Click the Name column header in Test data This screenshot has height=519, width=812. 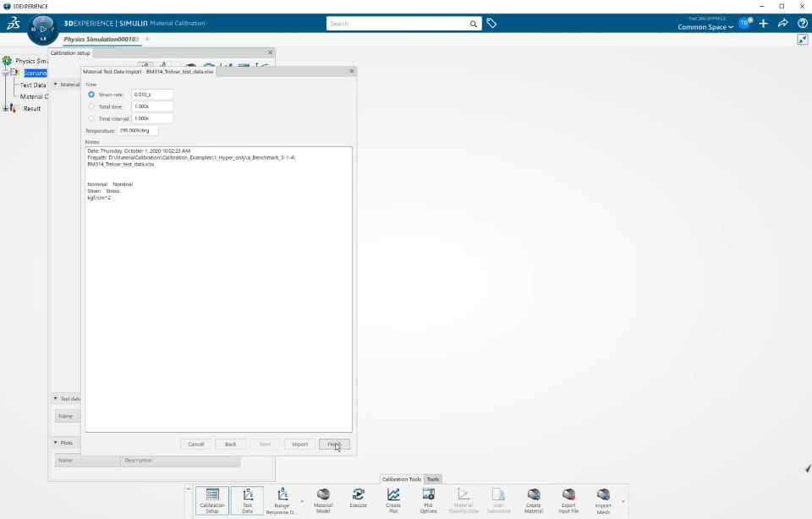click(68, 416)
